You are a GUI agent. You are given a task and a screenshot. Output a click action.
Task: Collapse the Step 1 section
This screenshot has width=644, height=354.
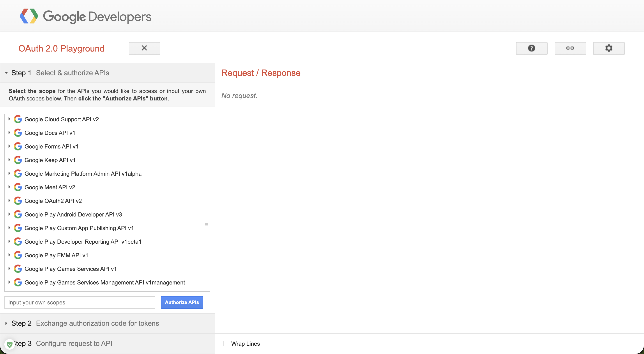pyautogui.click(x=6, y=73)
